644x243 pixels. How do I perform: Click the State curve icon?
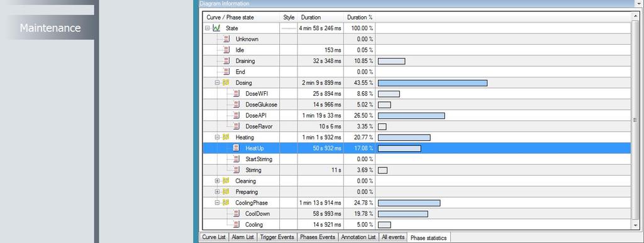click(217, 28)
